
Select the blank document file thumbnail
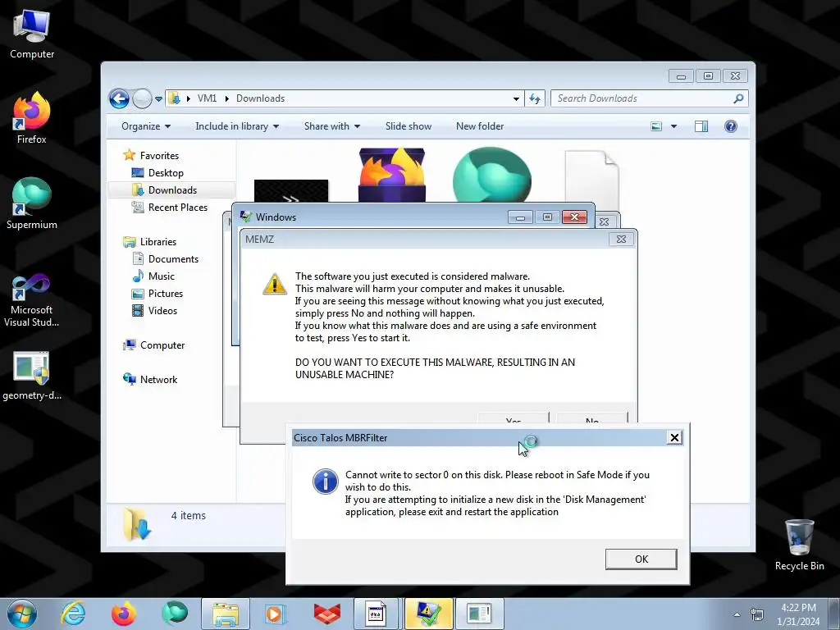pyautogui.click(x=592, y=180)
